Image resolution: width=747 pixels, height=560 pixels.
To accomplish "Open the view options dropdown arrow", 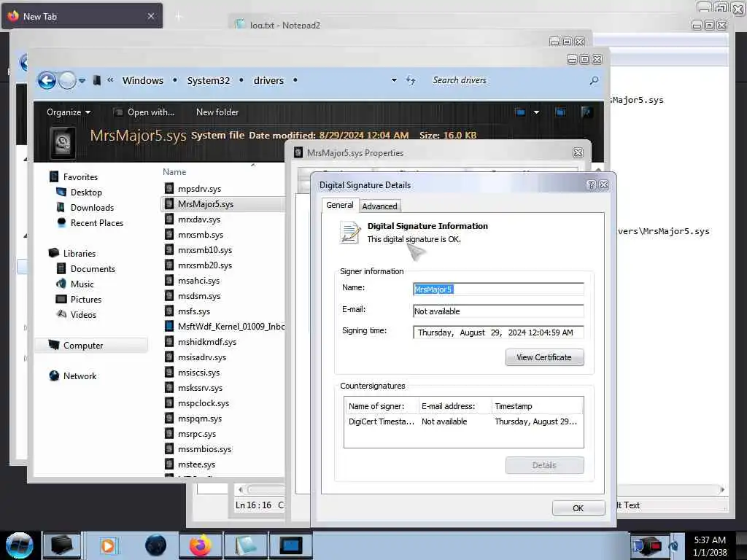I will 536,112.
